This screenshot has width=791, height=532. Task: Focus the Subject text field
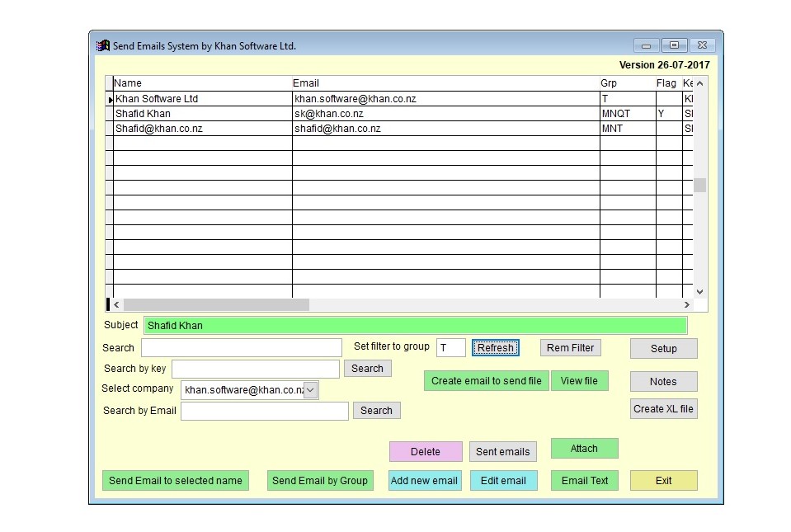pos(415,326)
